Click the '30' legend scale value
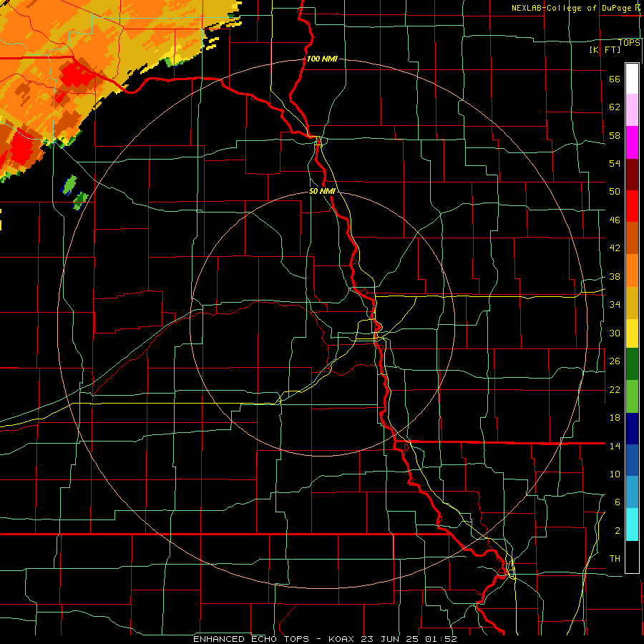The width and height of the screenshot is (644, 644). tap(615, 333)
